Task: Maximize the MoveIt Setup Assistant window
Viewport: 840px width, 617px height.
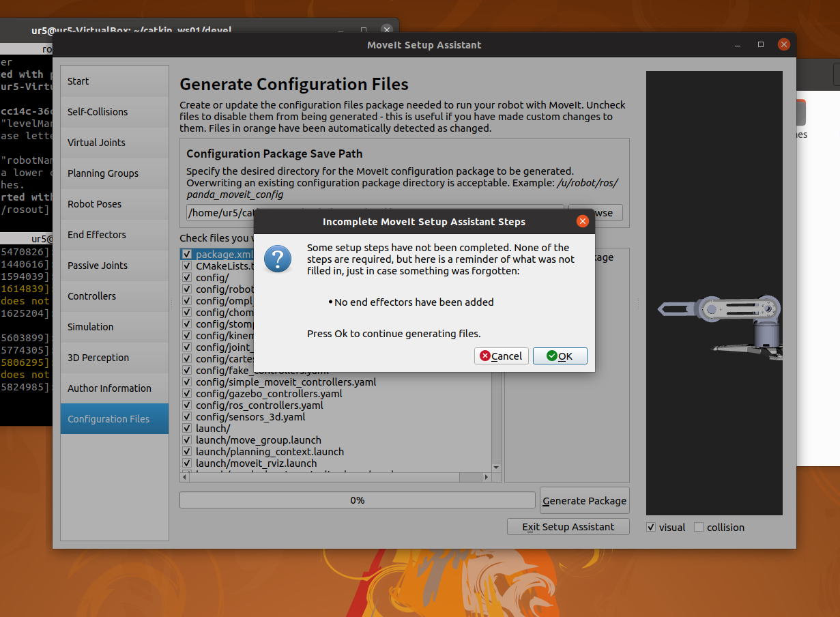Action: pos(761,45)
